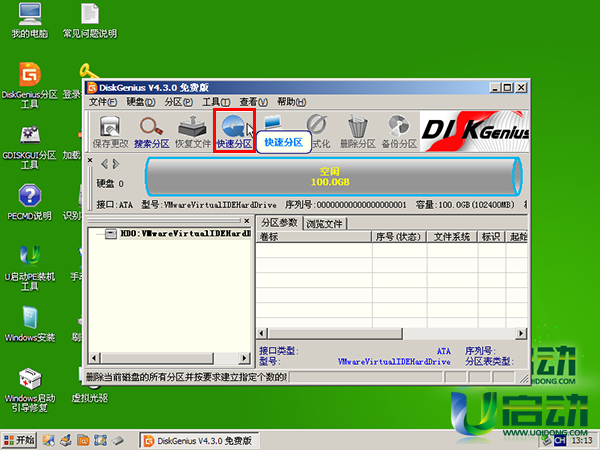The width and height of the screenshot is (600, 450).
Task: Open the 硬盘(D) menu
Action: 141,102
